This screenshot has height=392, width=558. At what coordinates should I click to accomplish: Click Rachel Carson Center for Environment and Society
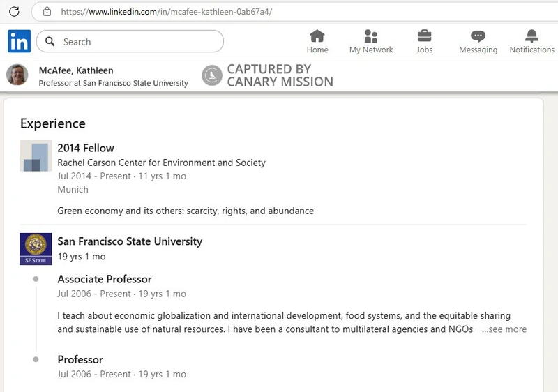161,163
